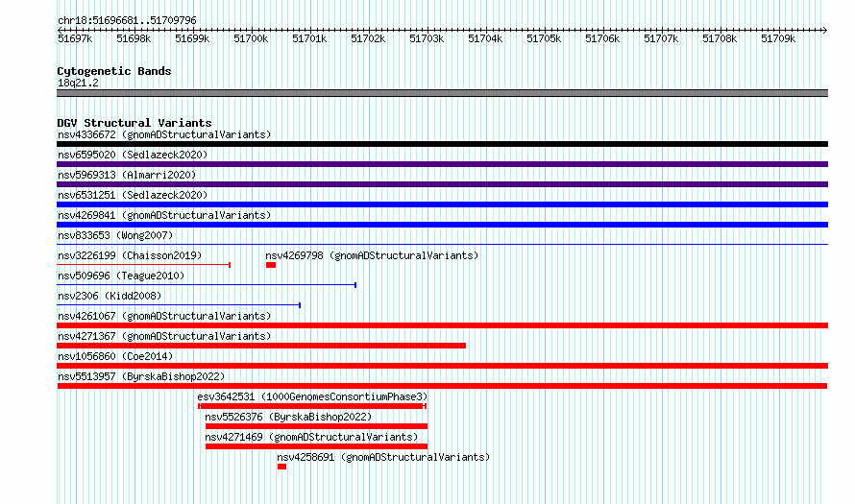
Task: Open nsv5513957 (ByrskaBishop2022) variant label
Action: 141,376
